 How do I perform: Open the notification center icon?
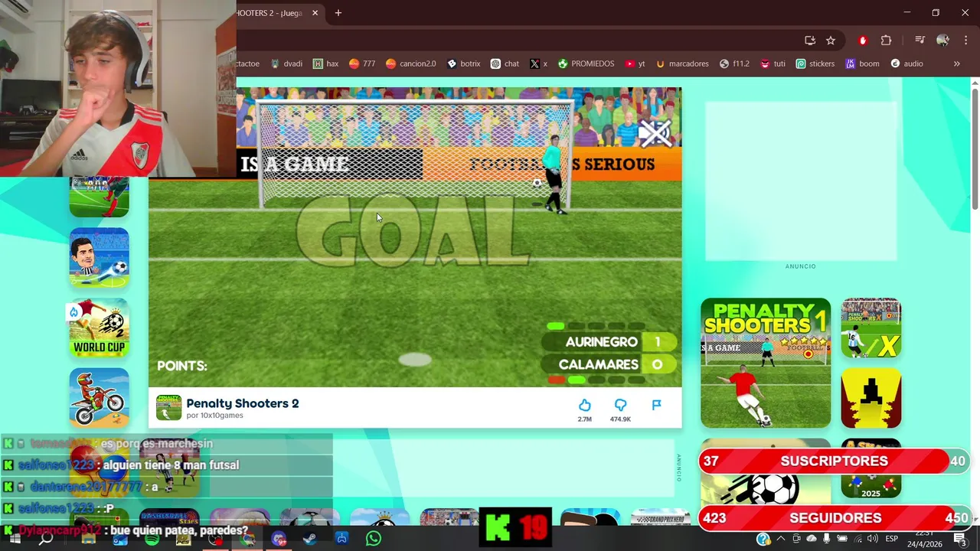(960, 539)
